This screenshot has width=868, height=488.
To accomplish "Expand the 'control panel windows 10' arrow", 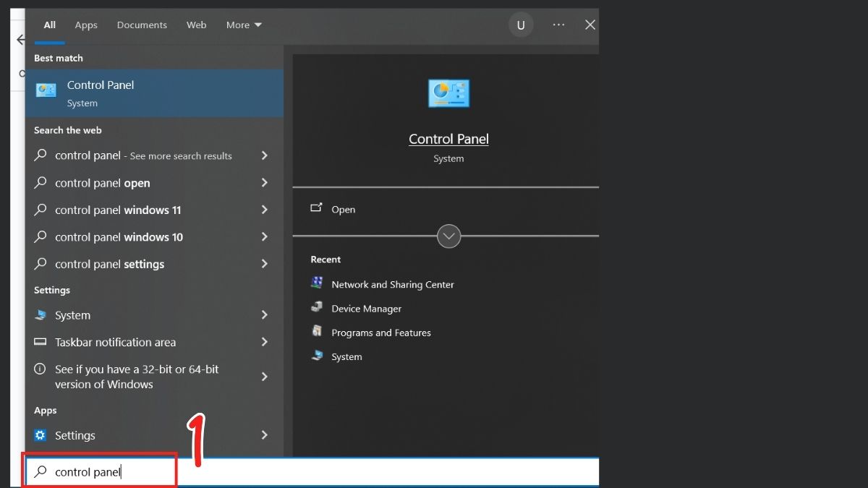I will (x=264, y=237).
